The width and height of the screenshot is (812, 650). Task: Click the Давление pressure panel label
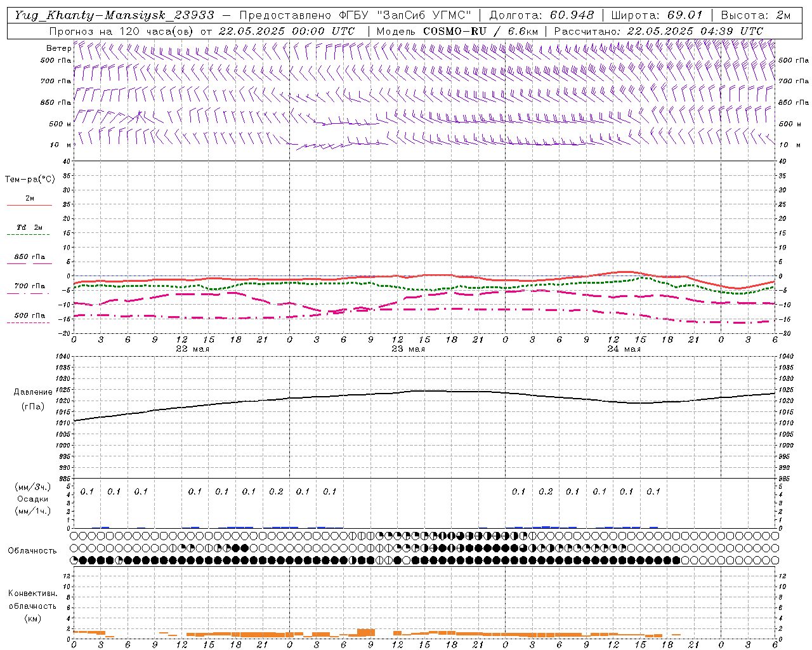click(33, 392)
